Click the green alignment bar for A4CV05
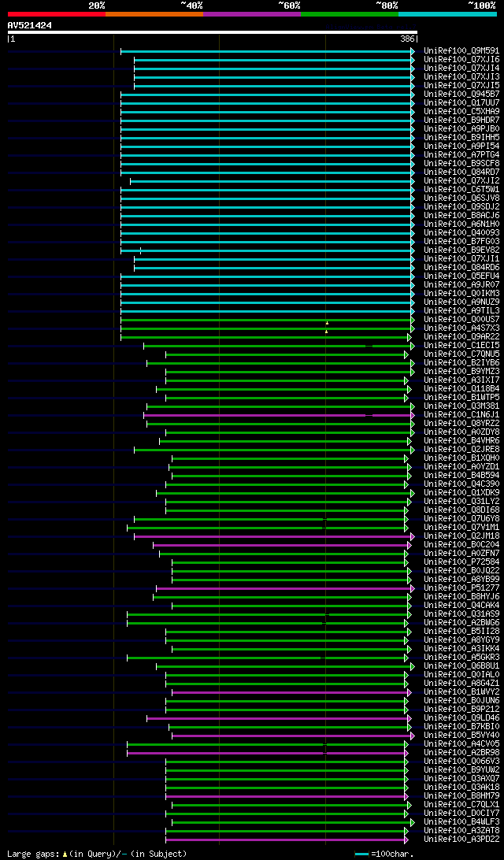The width and height of the screenshot is (504, 860). pyautogui.click(x=268, y=744)
